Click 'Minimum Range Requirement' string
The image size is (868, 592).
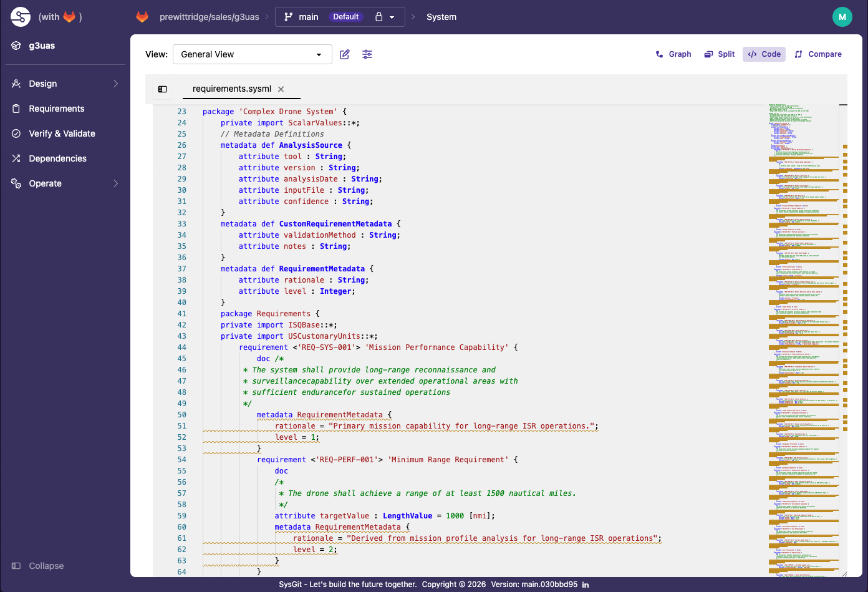(448, 460)
